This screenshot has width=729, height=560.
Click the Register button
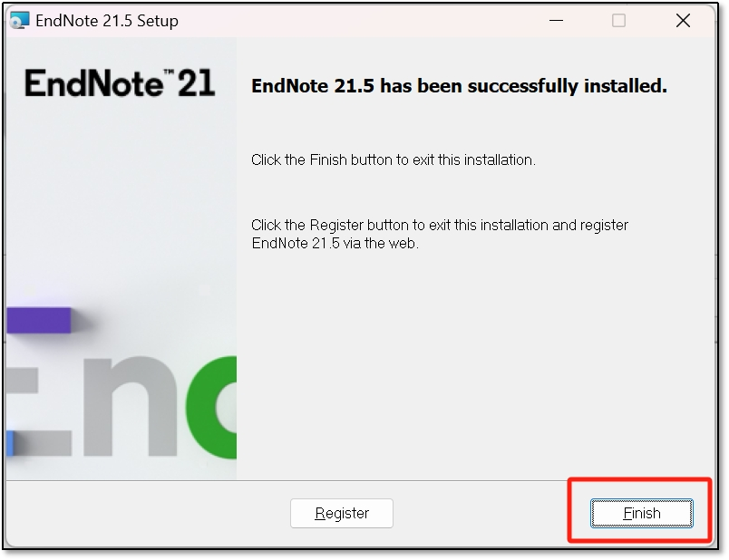pos(342,513)
